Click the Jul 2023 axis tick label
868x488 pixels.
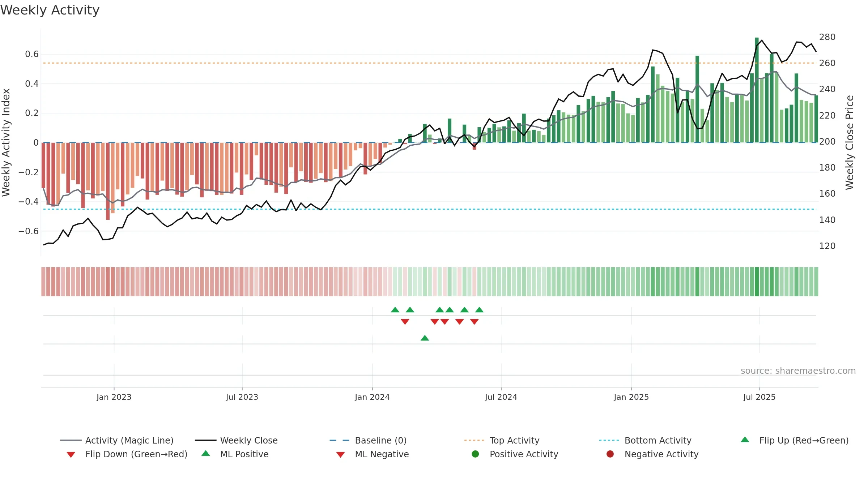click(242, 397)
